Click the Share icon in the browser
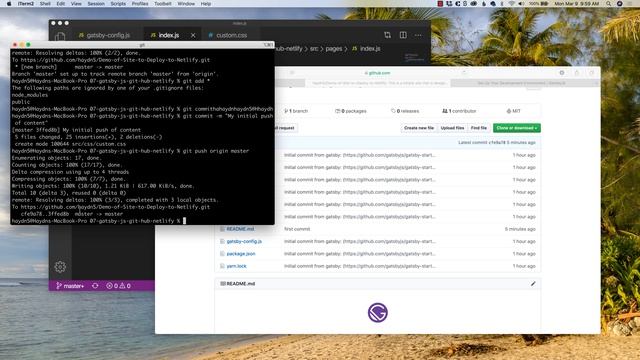640x360 pixels. (x=577, y=73)
